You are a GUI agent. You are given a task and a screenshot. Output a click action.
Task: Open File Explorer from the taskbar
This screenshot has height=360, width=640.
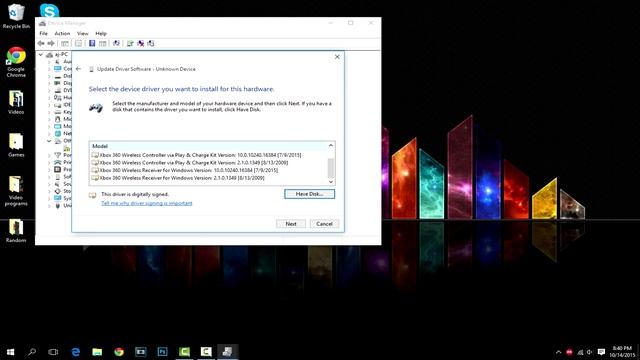pos(97,351)
